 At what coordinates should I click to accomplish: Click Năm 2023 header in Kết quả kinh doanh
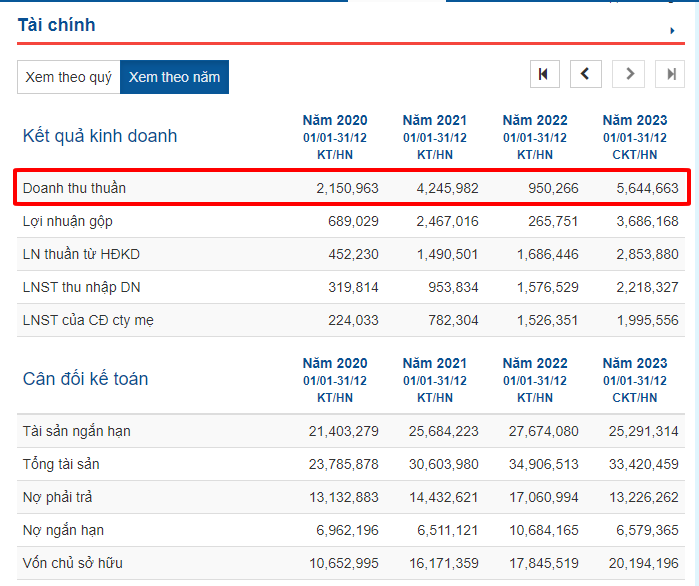click(x=635, y=120)
